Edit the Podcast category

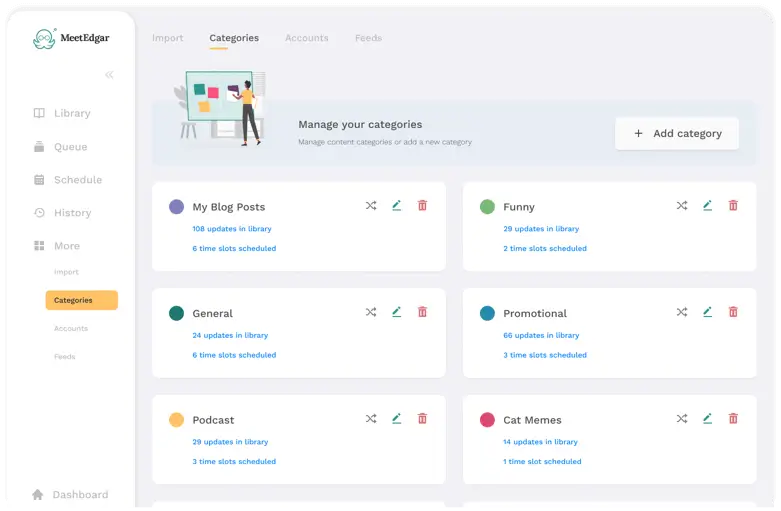pyautogui.click(x=396, y=418)
